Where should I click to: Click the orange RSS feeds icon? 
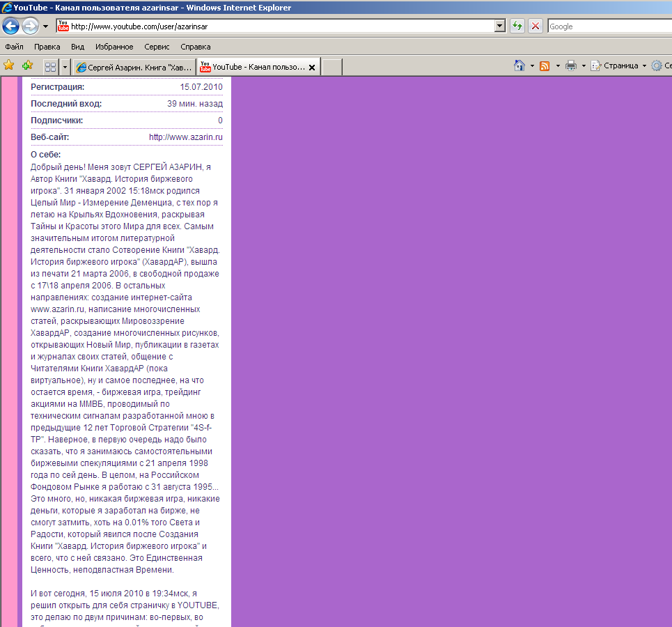pyautogui.click(x=545, y=65)
